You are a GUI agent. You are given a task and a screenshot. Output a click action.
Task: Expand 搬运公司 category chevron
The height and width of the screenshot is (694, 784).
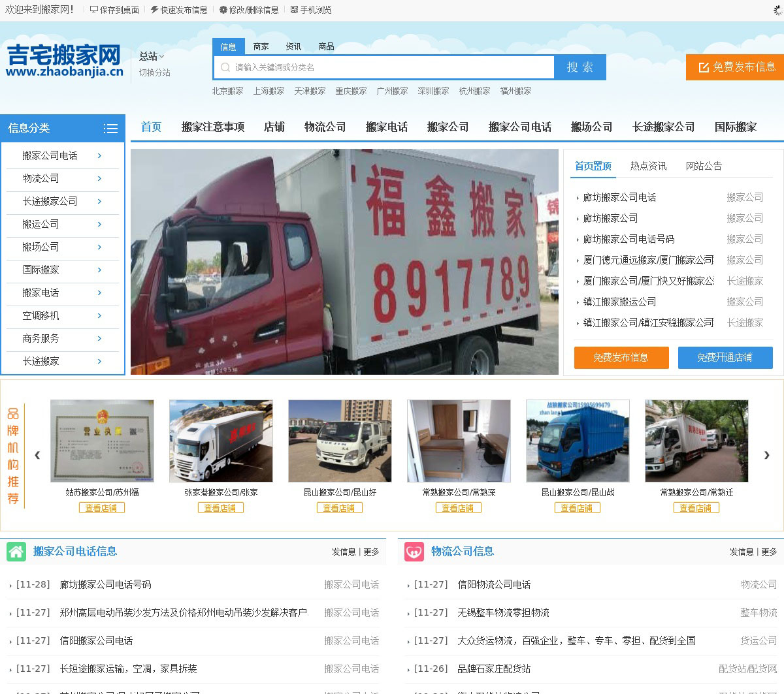coord(99,224)
